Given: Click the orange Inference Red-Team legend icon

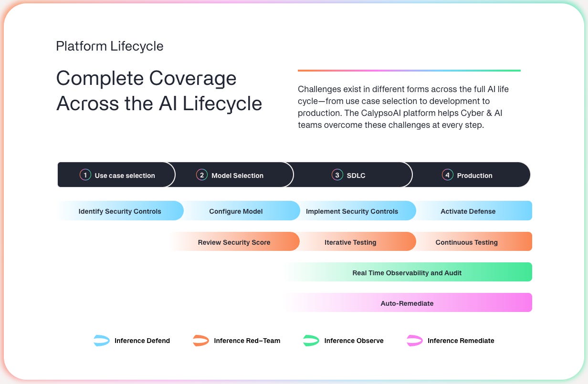Looking at the screenshot, I should 201,341.
